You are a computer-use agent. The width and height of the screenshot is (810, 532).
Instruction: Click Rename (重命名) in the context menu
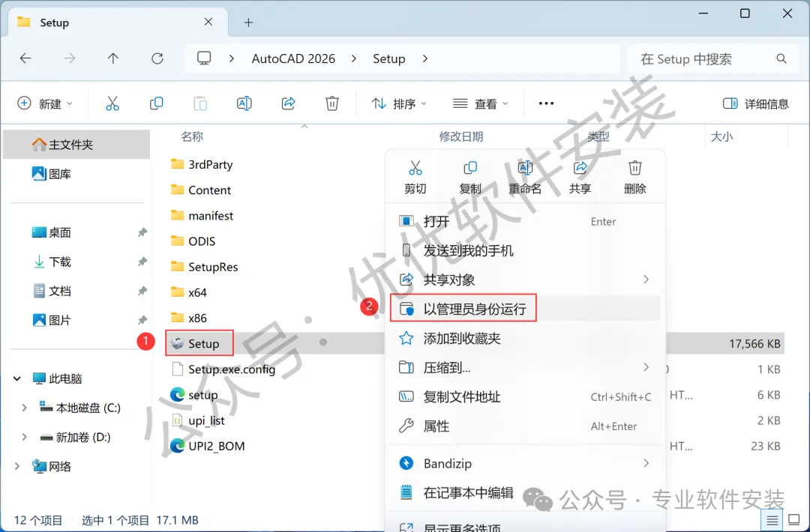(525, 177)
